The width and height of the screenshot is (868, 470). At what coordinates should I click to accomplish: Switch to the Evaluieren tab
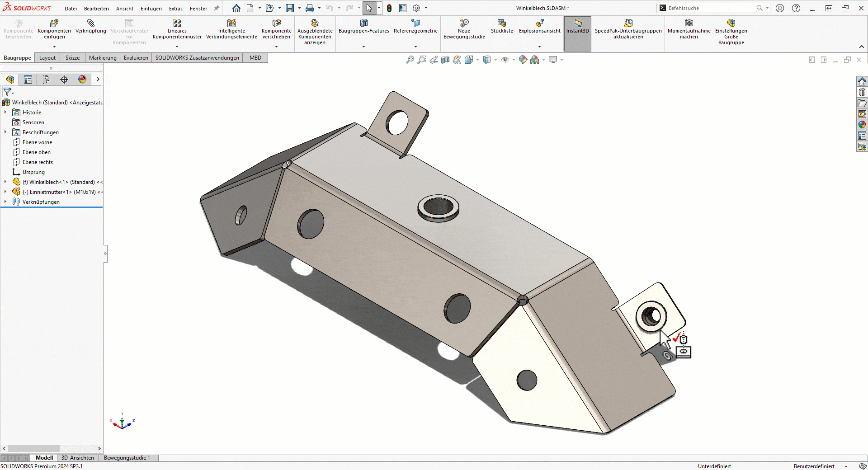click(x=136, y=58)
